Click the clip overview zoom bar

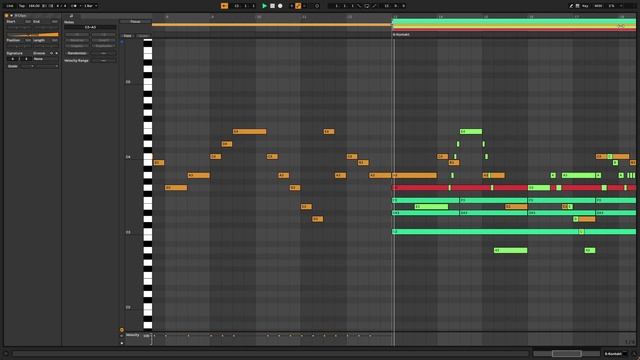567,353
